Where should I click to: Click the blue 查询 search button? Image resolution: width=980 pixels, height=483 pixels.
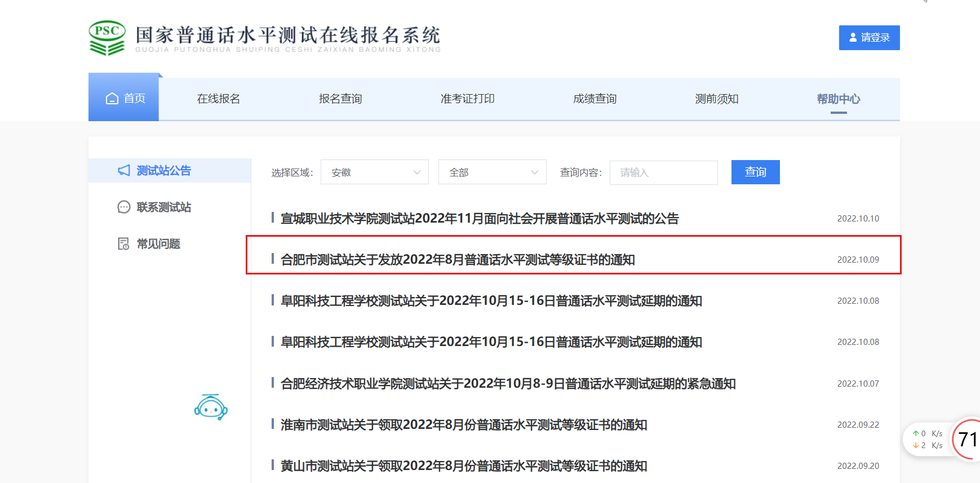pyautogui.click(x=755, y=172)
